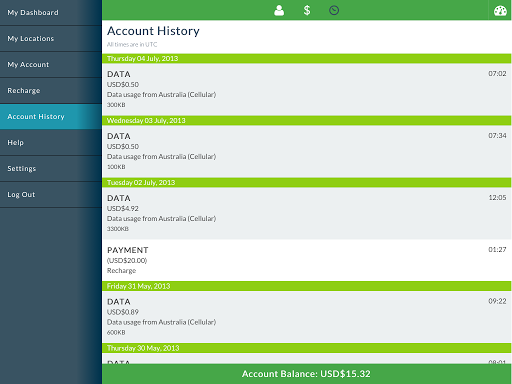Viewport: 512px width, 384px height.
Task: Click the Account Balance USD$15.32 bar
Action: pyautogui.click(x=307, y=374)
